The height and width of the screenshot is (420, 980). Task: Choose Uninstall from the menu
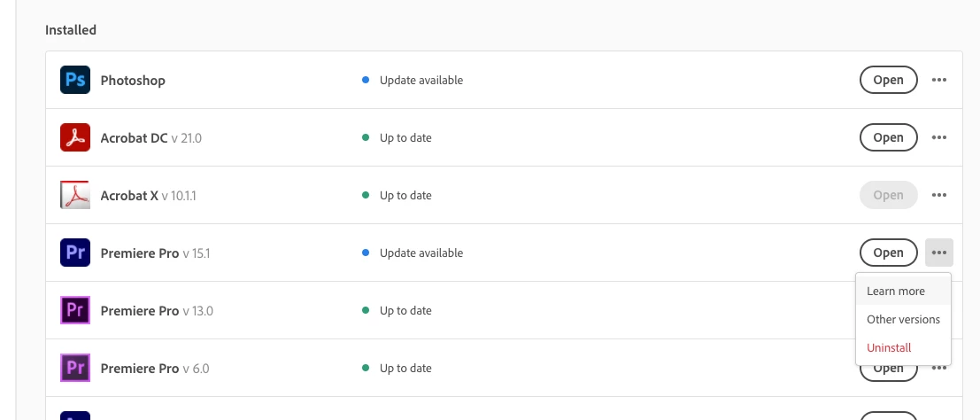coord(903,347)
